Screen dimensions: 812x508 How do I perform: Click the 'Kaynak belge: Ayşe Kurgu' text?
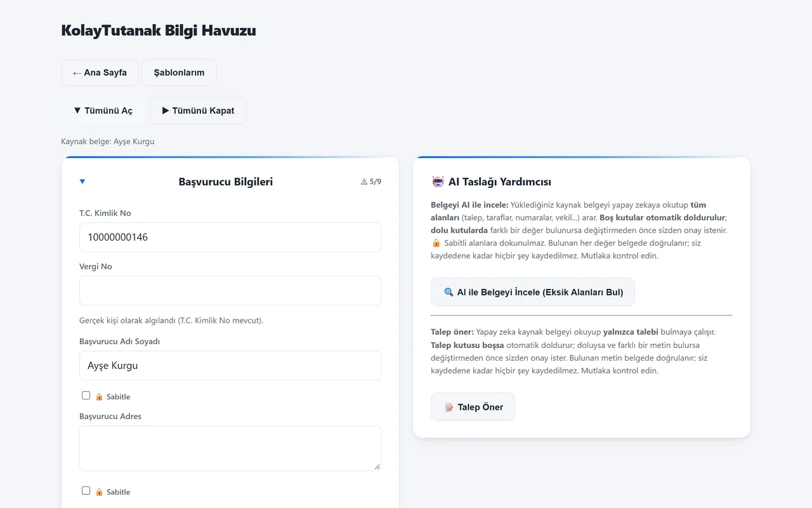click(108, 142)
